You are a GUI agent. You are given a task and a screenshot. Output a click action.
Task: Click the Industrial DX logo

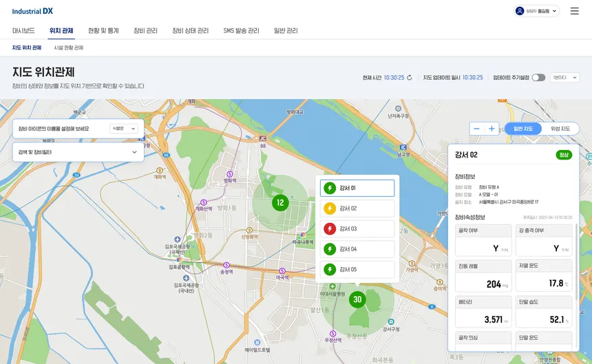[32, 11]
